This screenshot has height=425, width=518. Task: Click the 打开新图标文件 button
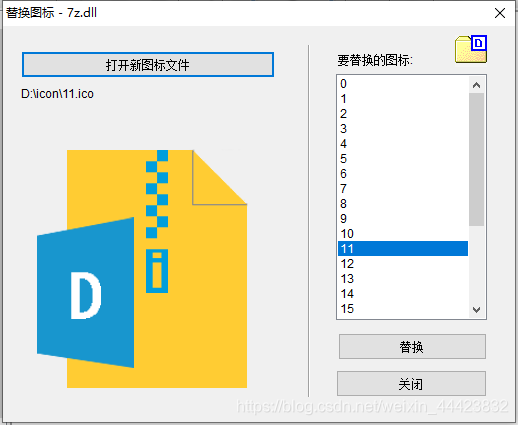click(x=148, y=64)
